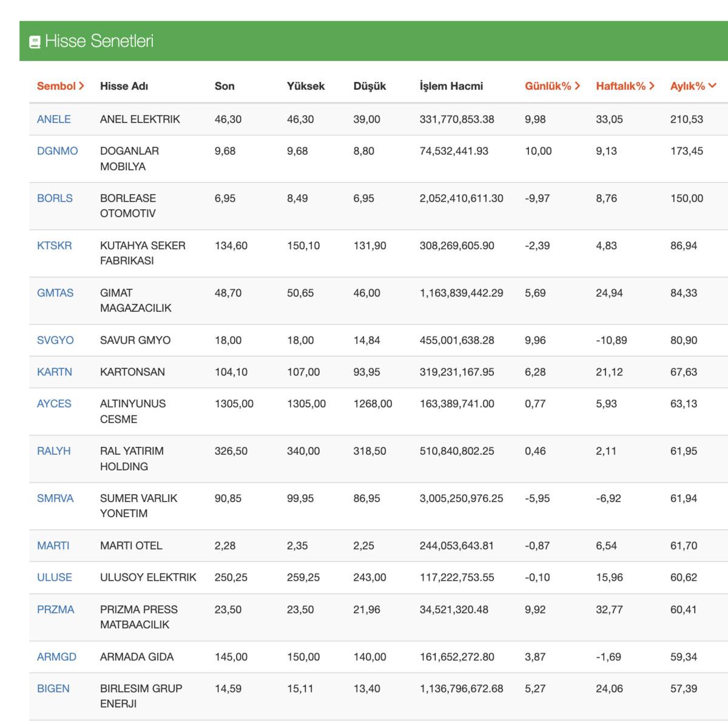The width and height of the screenshot is (728, 724).
Task: Open KARTN Kartonsan link
Action: (x=54, y=372)
